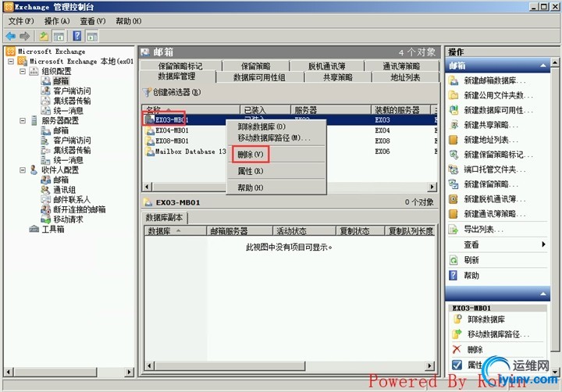
Task: Click the 导出列表 action icon
Action: pyautogui.click(x=454, y=229)
